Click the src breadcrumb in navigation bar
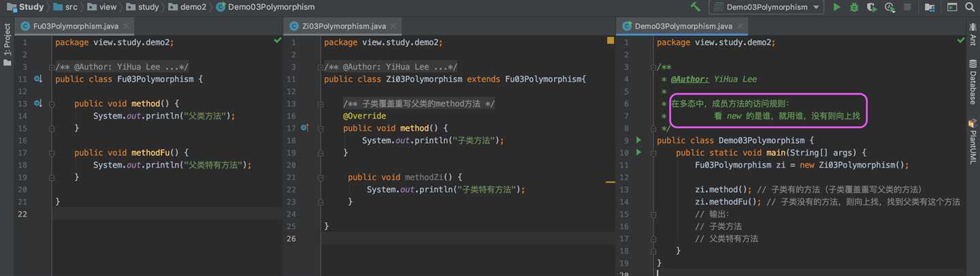Viewport: 980px width, 276px height. [71, 7]
